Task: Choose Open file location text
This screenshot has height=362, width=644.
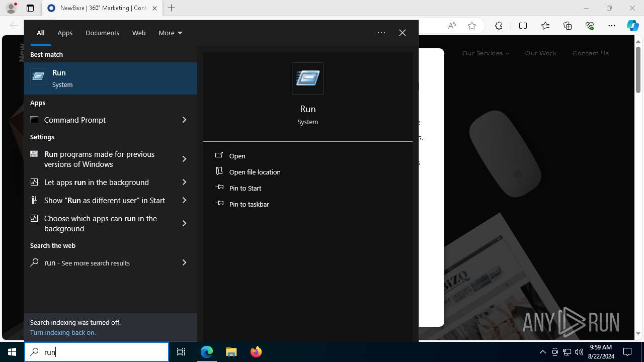Action: (255, 172)
